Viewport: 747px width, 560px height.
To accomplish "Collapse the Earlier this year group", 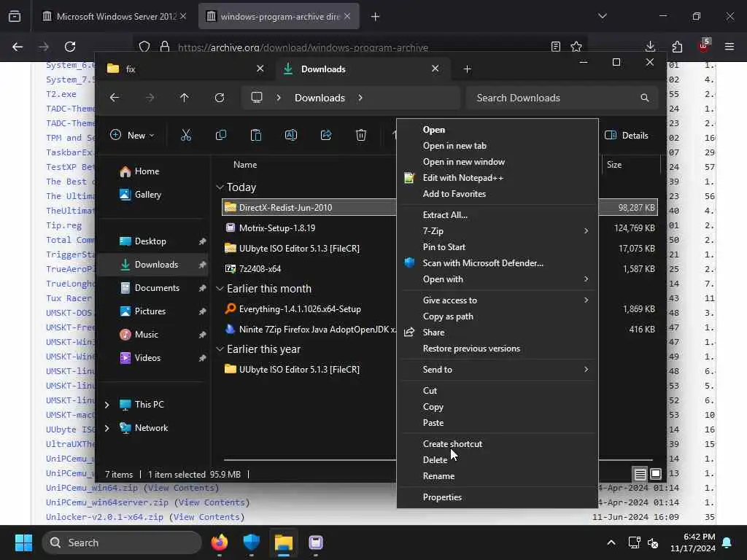I will (x=220, y=349).
